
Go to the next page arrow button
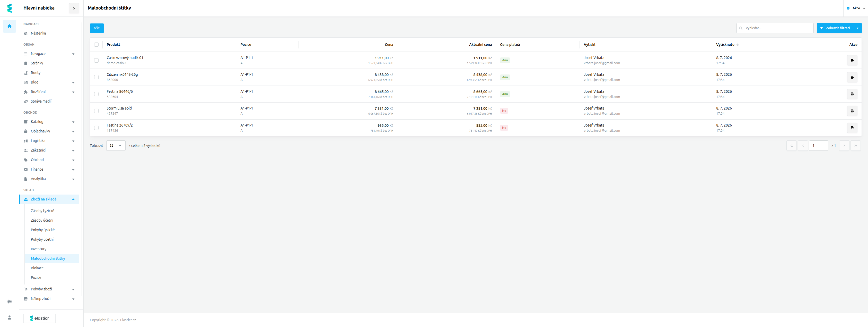pos(844,146)
